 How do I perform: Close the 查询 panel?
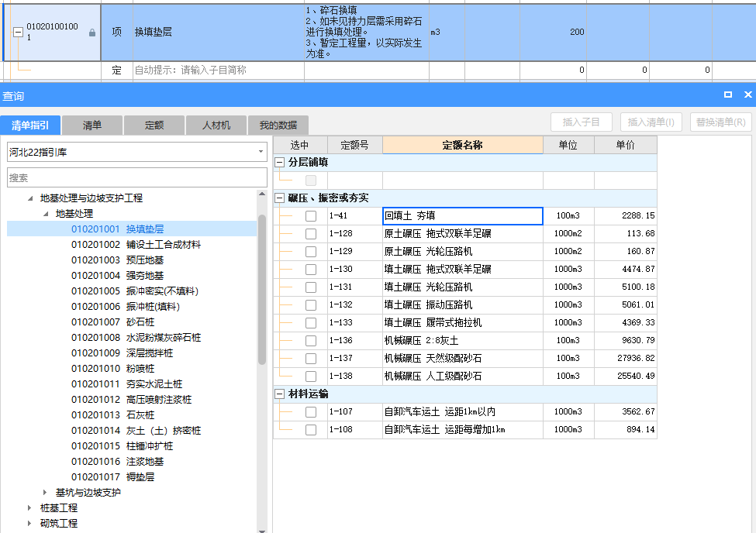click(747, 95)
